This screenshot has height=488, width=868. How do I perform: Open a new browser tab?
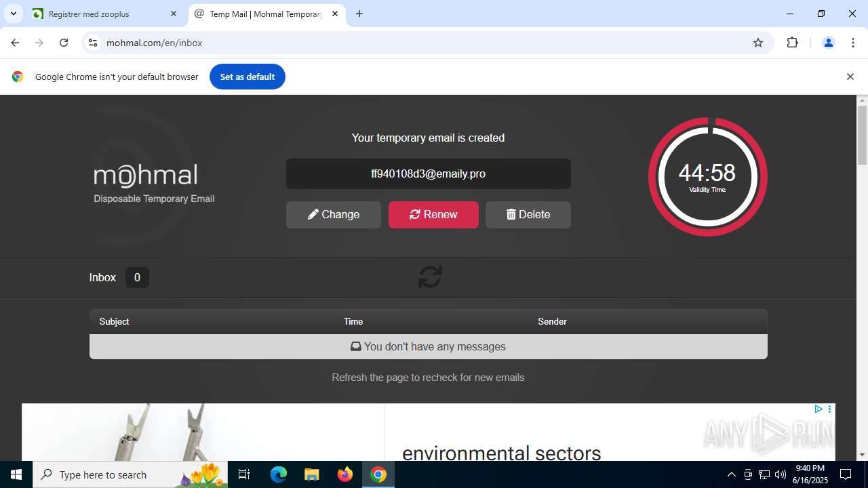pyautogui.click(x=359, y=14)
